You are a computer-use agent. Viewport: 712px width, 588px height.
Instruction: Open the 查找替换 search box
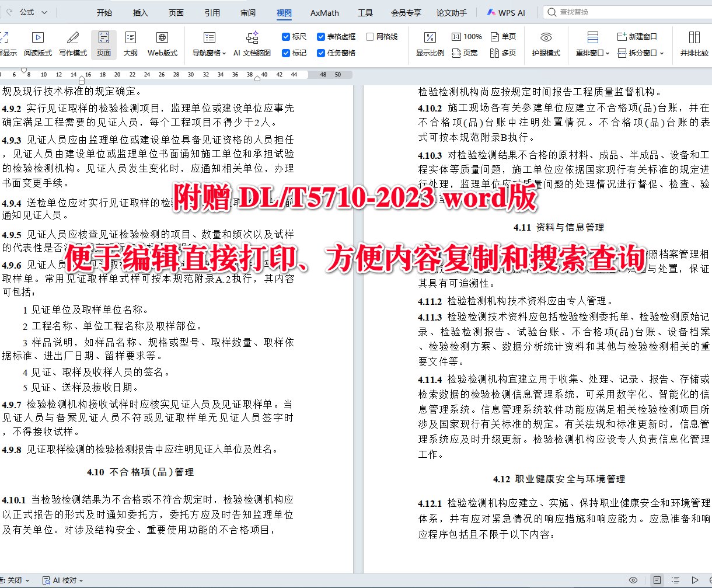[584, 12]
